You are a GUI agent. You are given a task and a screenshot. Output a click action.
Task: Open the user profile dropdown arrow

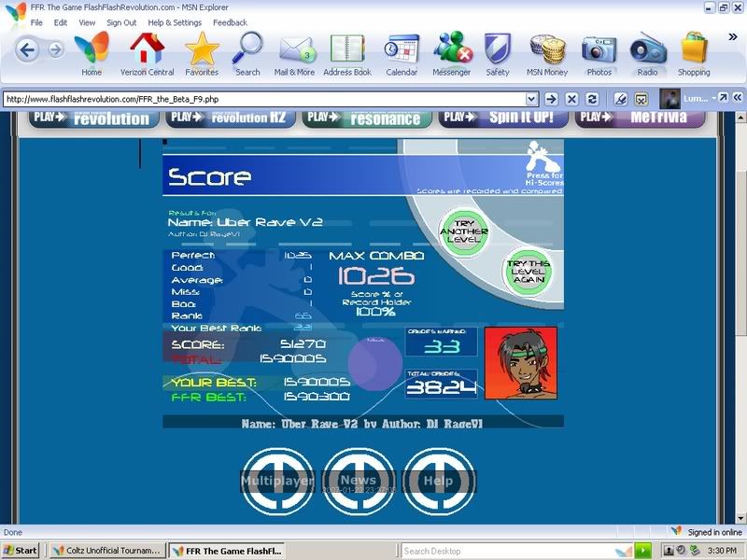713,98
